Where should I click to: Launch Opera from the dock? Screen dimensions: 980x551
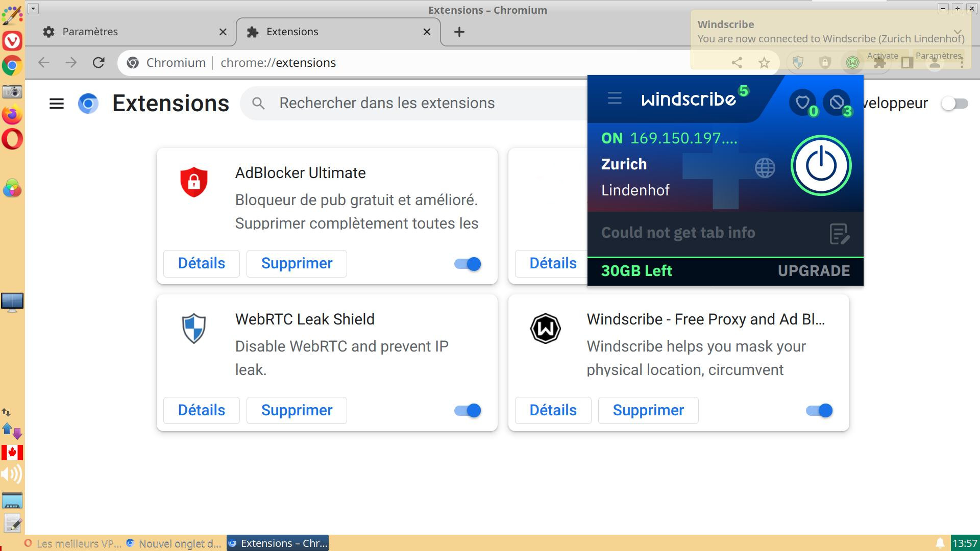tap(12, 139)
